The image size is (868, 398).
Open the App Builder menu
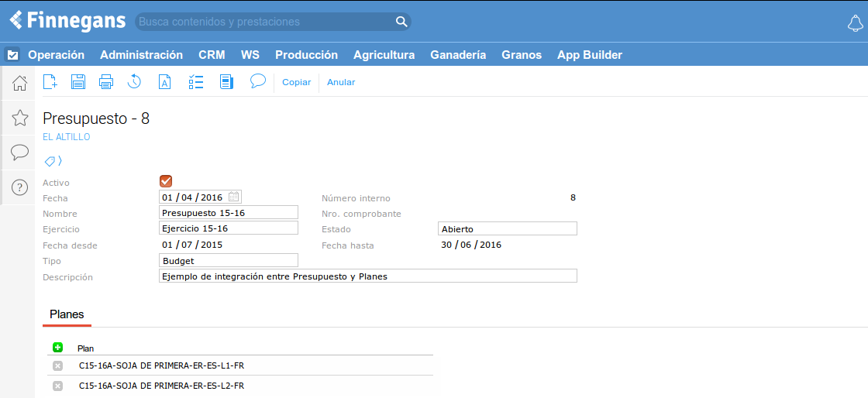click(590, 55)
